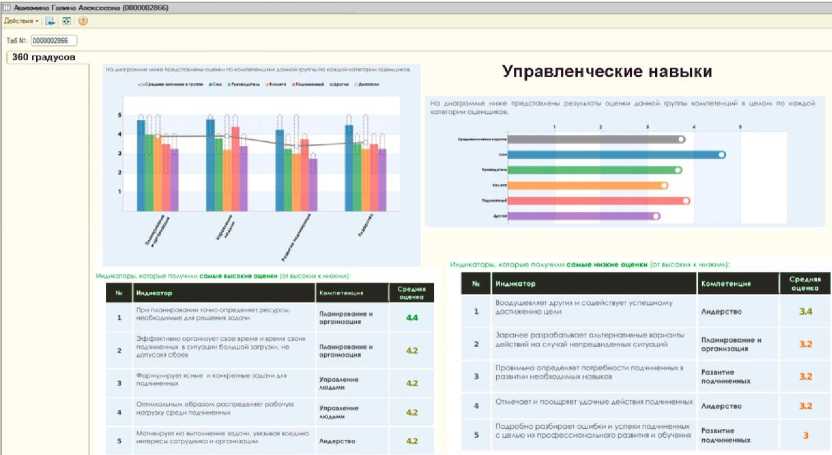This screenshot has width=832, height=455.
Task: Click score 4.4 in left table
Action: [412, 318]
